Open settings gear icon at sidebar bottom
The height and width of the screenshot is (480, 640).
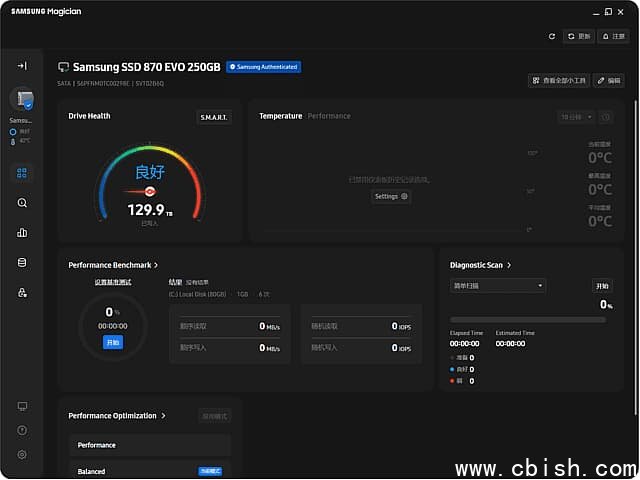point(22,454)
